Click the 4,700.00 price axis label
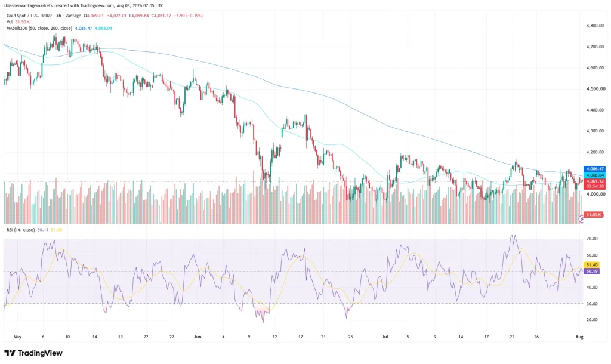The width and height of the screenshot is (611, 364). coord(595,47)
